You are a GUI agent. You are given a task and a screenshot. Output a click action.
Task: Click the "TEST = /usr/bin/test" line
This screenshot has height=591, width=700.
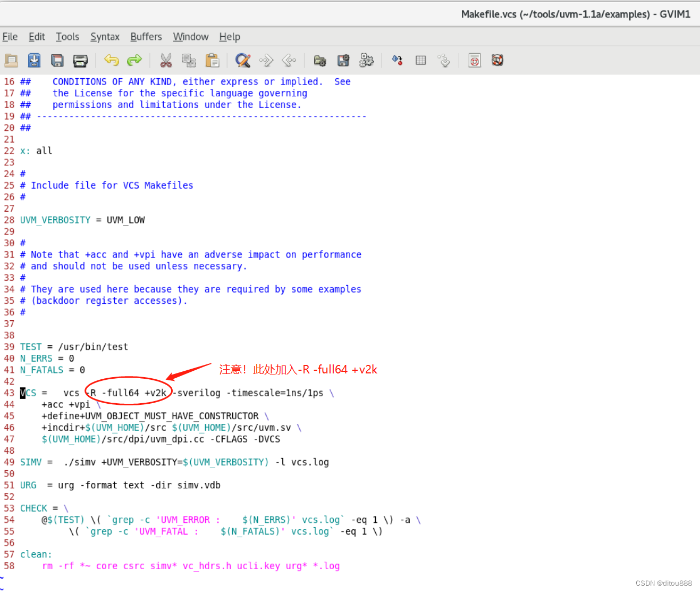(x=74, y=347)
